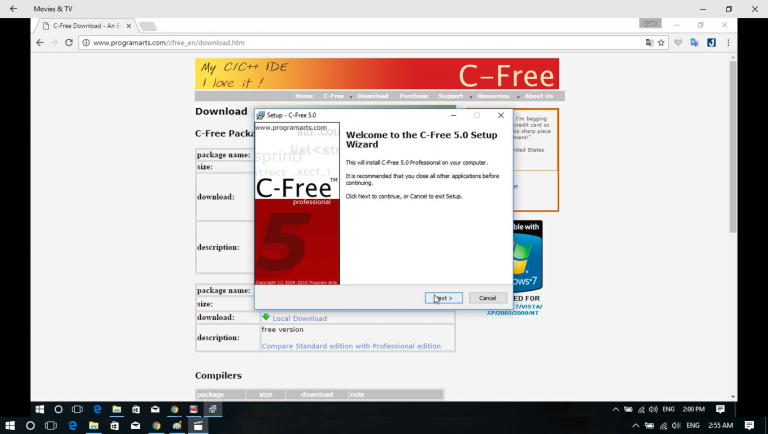
Task: Click the green download arrow icon
Action: pos(266,317)
